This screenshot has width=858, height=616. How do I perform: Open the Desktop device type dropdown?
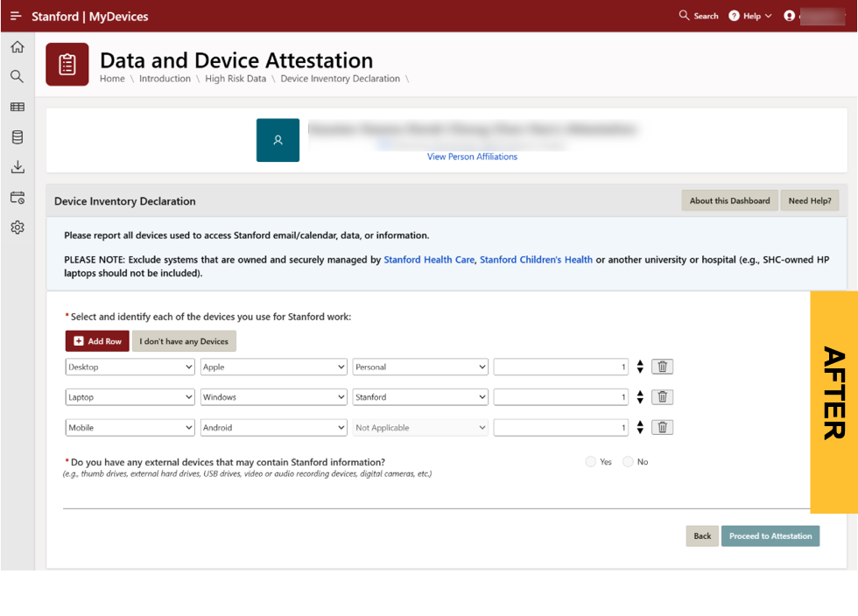130,367
